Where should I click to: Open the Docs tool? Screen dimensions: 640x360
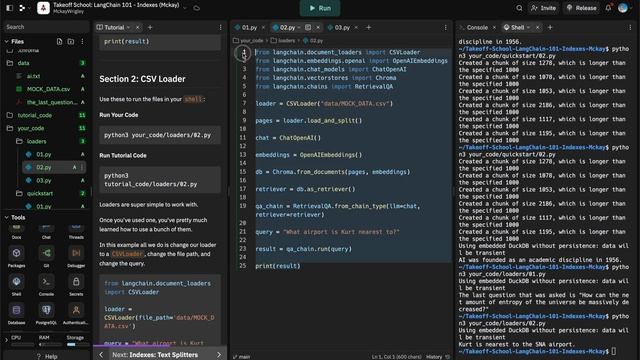[16, 232]
